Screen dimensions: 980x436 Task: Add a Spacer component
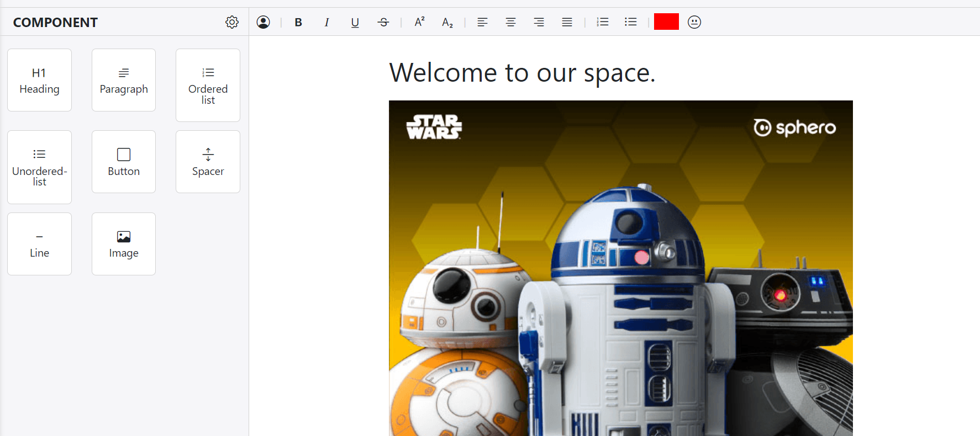point(208,162)
